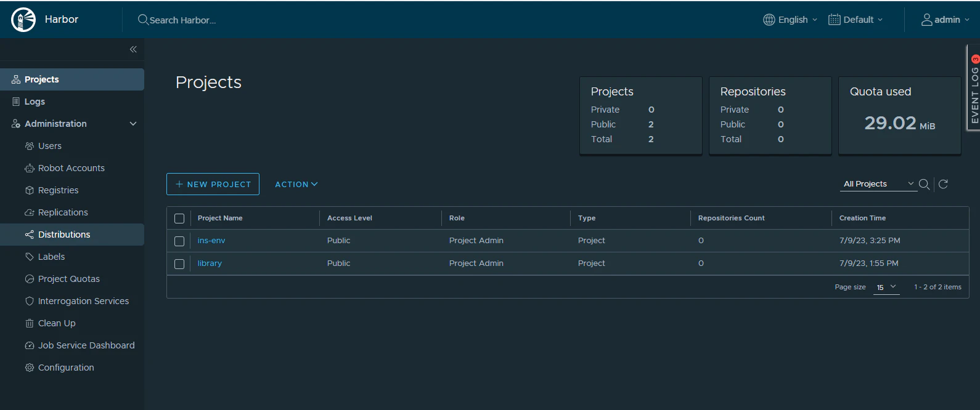
Task: Collapse the sidebar with double-chevron icon
Action: coord(133,49)
